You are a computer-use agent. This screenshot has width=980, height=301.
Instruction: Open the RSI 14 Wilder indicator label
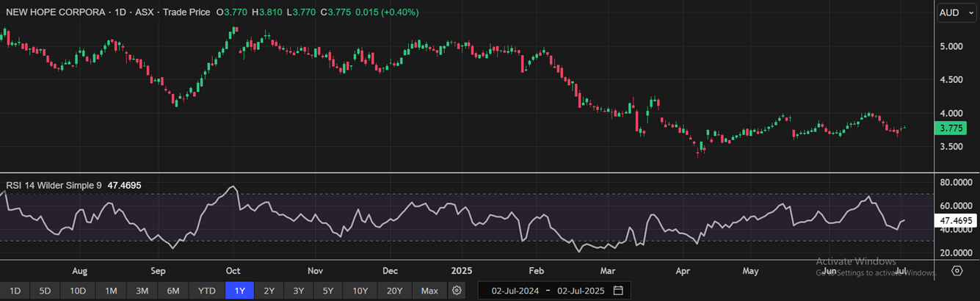pos(55,186)
